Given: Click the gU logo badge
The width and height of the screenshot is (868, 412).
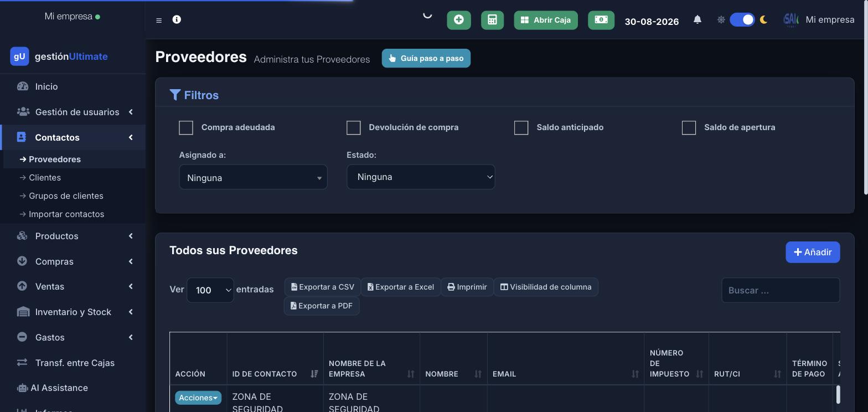Looking at the screenshot, I should [19, 56].
